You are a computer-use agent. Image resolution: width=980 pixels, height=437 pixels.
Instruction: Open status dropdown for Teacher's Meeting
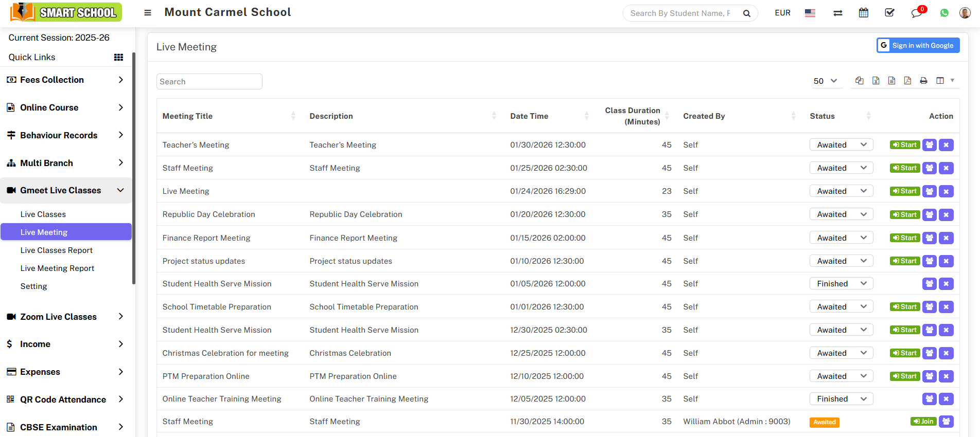(x=841, y=145)
